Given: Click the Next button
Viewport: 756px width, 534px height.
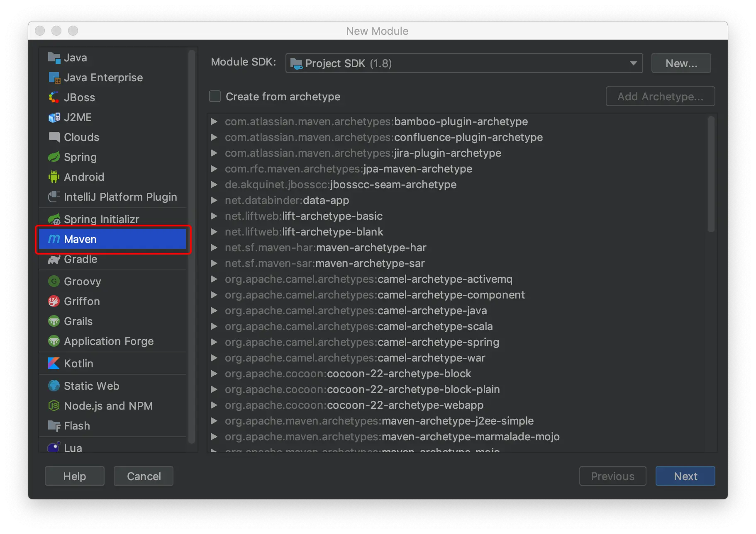Looking at the screenshot, I should pos(685,476).
